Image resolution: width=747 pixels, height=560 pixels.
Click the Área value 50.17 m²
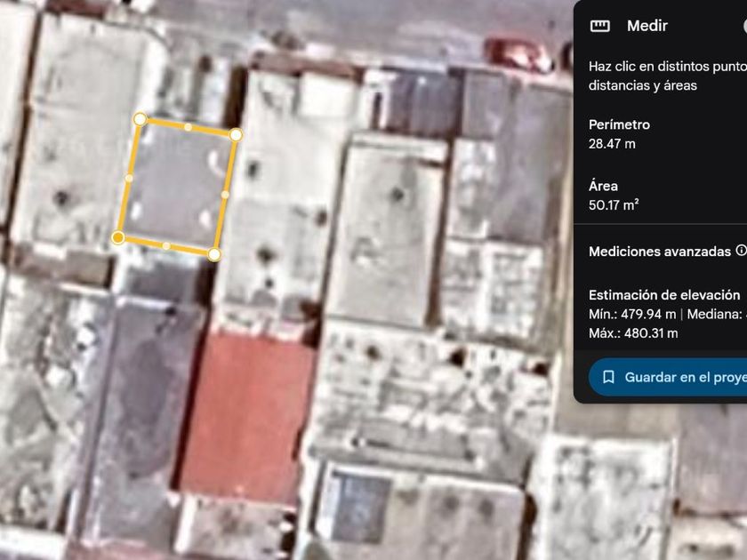(x=614, y=205)
